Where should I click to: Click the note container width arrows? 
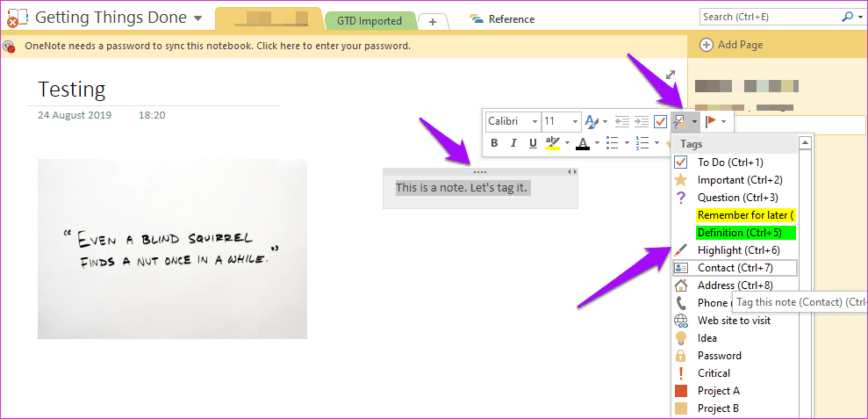pos(572,172)
